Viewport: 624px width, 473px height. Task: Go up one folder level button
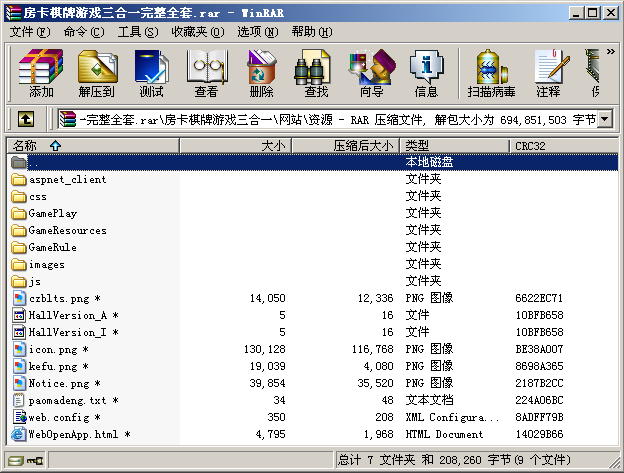pos(26,119)
